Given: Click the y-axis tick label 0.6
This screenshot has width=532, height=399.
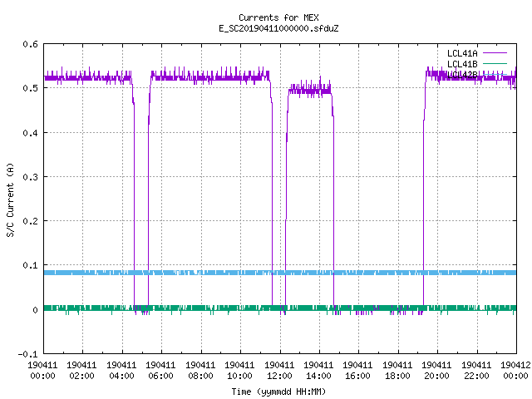Looking at the screenshot, I should tap(30, 44).
